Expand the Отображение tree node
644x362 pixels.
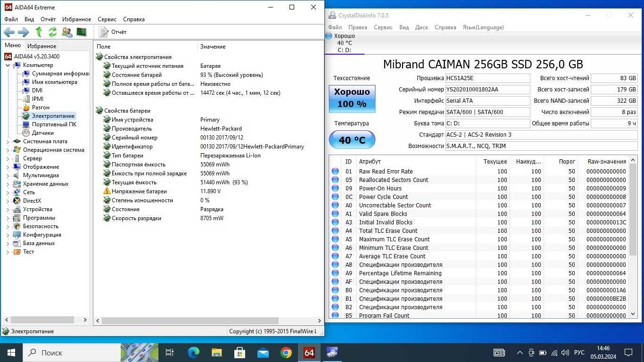pos(8,167)
